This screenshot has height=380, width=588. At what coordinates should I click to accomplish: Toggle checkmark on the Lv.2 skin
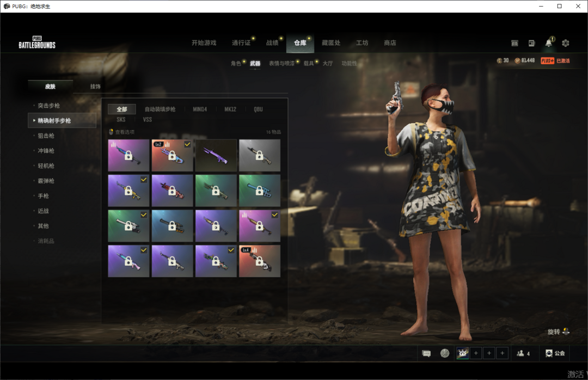coord(187,144)
